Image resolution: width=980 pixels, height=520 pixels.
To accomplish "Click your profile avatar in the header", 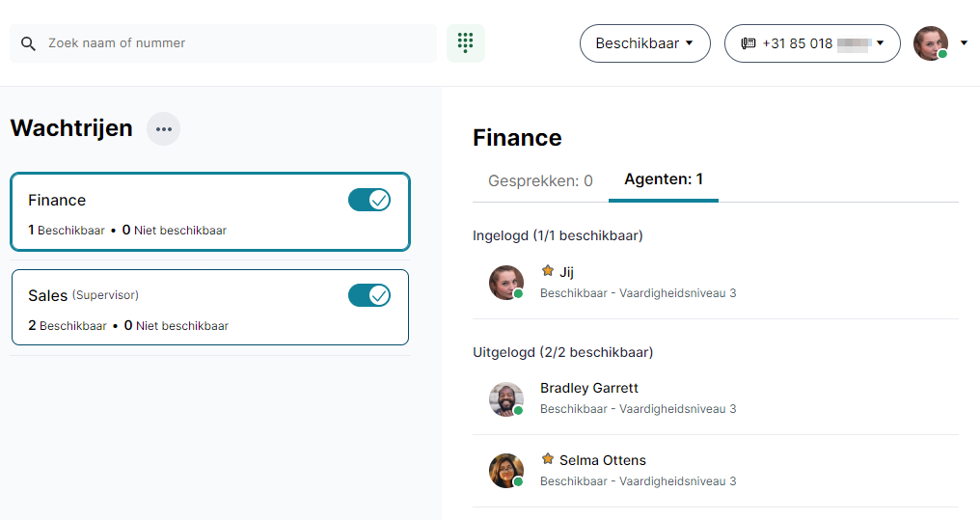I will (x=931, y=43).
